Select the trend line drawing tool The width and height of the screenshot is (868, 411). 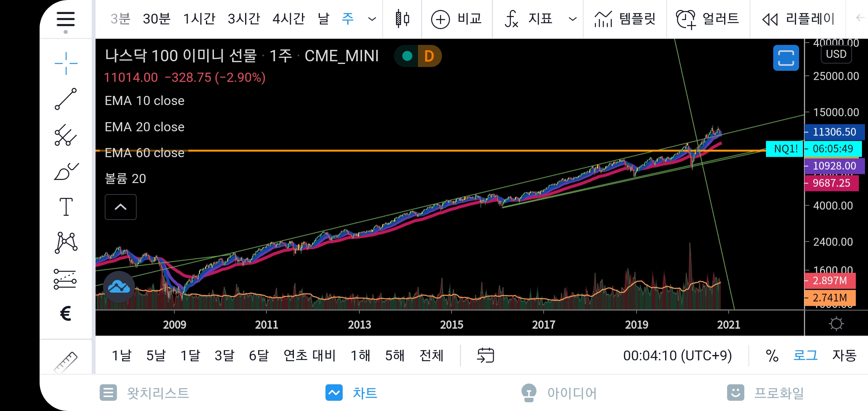coord(66,99)
